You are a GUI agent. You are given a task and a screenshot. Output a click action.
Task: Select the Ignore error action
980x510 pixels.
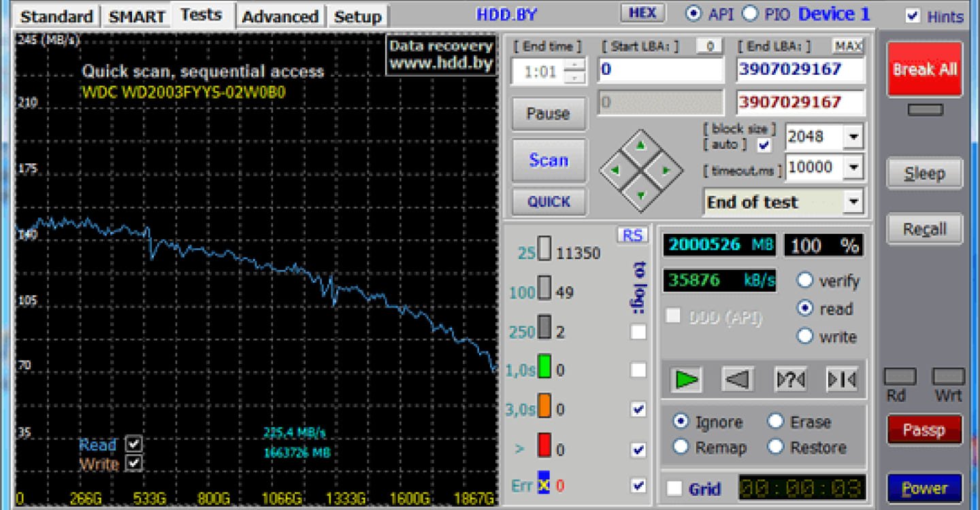(681, 421)
